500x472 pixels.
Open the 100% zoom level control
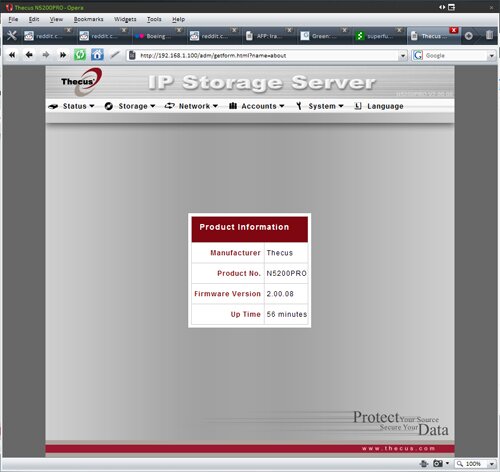(475, 464)
